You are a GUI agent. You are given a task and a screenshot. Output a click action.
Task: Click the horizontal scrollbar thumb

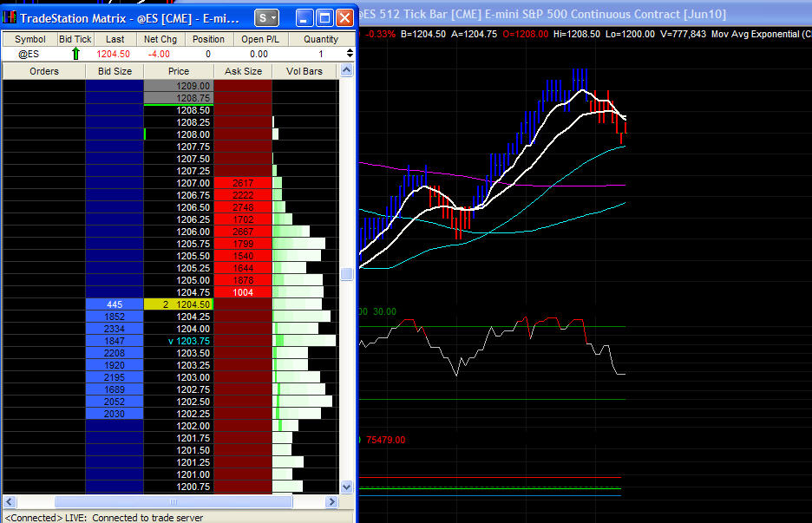coord(174,502)
